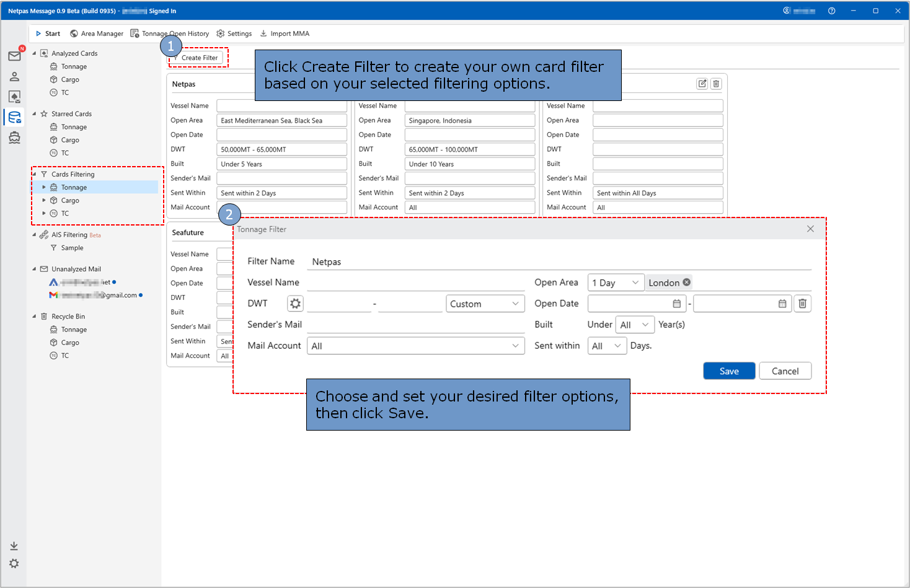Remove London tag from Open Area
This screenshot has width=910, height=588.
[x=687, y=283]
